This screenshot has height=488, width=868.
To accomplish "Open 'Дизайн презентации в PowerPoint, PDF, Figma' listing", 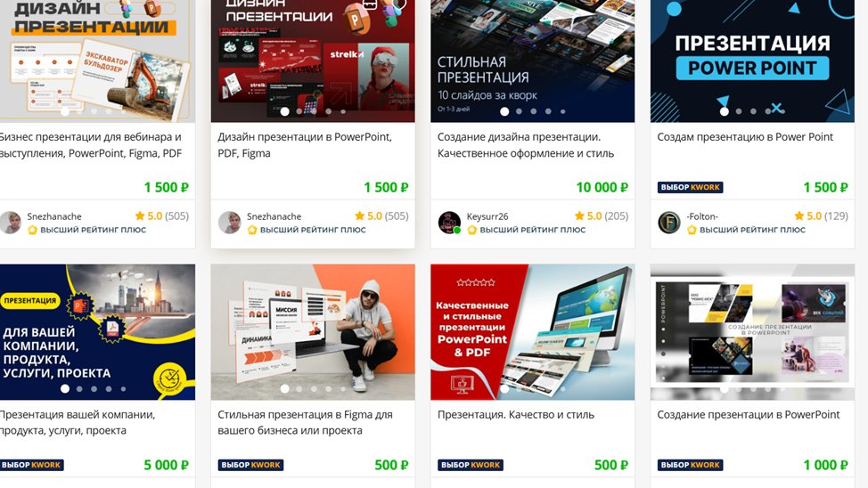I will tap(305, 145).
